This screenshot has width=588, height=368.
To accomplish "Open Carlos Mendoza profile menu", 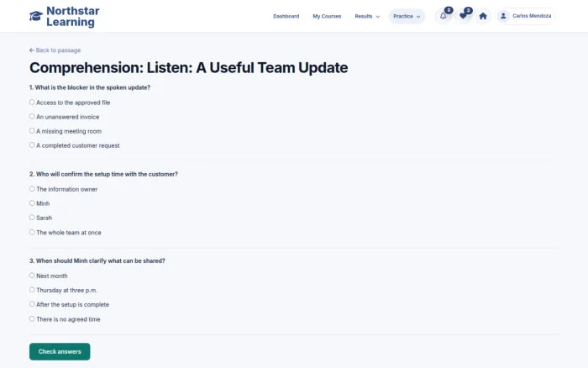I will pyautogui.click(x=526, y=16).
